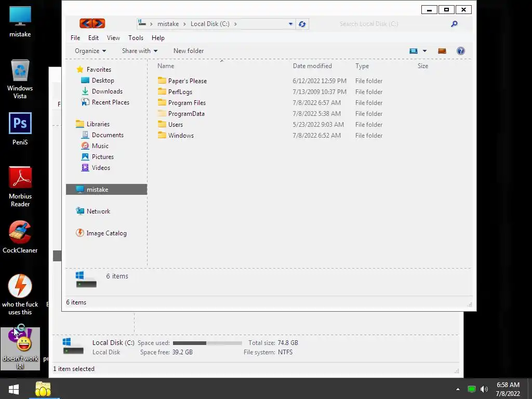Open the file explorer taskbar icon
Image resolution: width=532 pixels, height=399 pixels.
click(43, 389)
